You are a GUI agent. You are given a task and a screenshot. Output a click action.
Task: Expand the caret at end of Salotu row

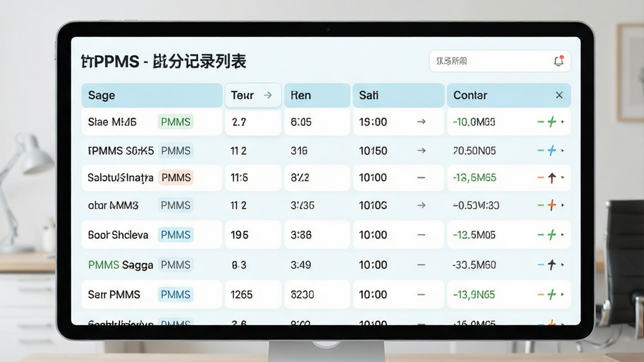[x=563, y=178]
